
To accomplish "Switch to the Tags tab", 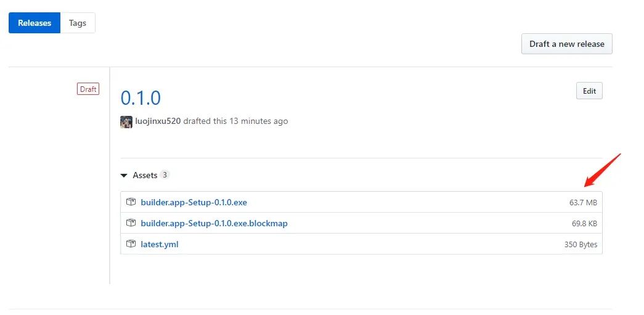I will (78, 23).
